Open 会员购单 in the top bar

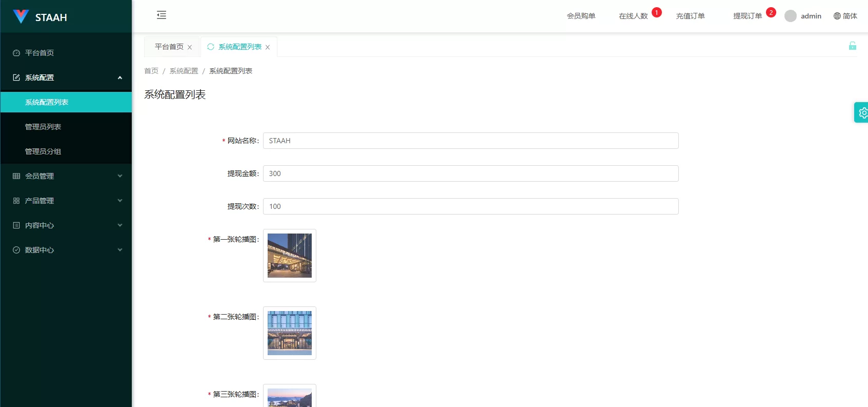pyautogui.click(x=581, y=16)
